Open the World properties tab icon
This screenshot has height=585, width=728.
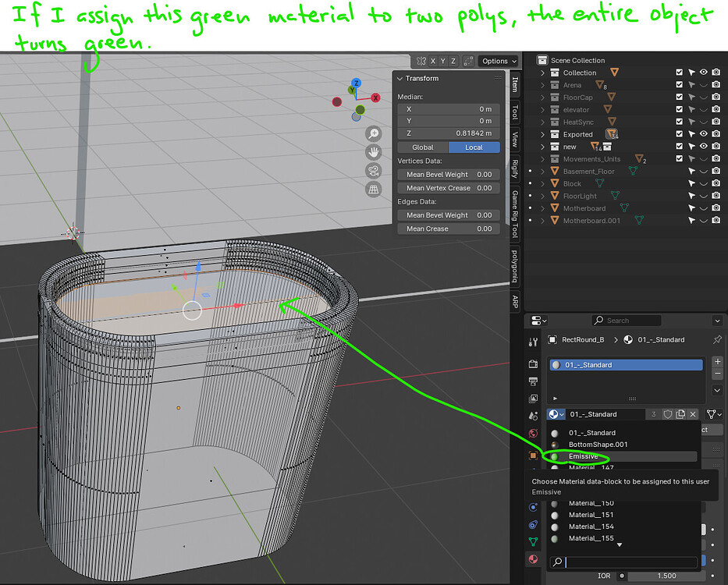point(533,433)
